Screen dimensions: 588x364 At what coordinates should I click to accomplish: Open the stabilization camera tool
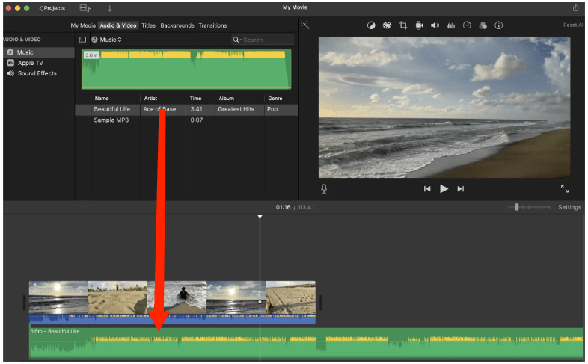click(419, 25)
